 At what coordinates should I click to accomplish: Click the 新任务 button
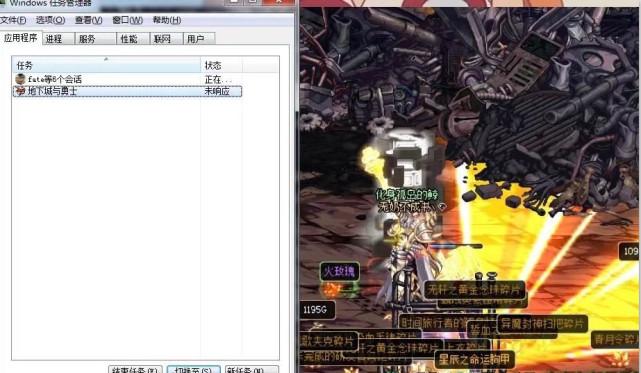pos(252,369)
